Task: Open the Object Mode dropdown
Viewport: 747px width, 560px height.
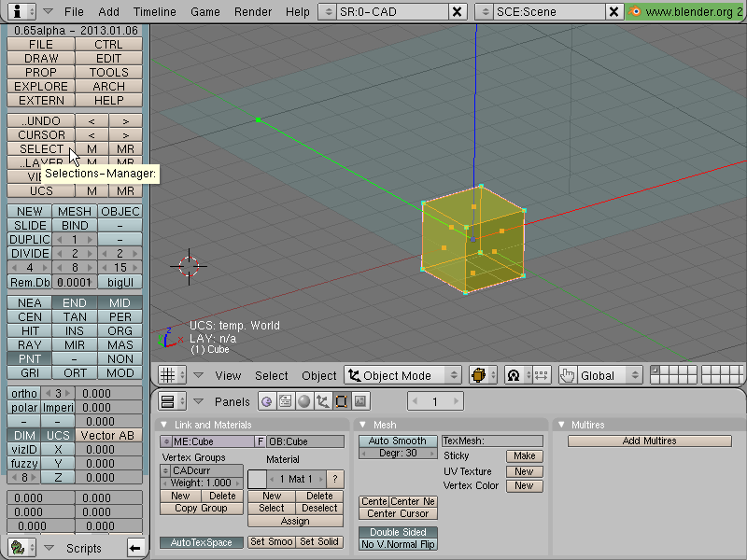Action: tap(402, 375)
